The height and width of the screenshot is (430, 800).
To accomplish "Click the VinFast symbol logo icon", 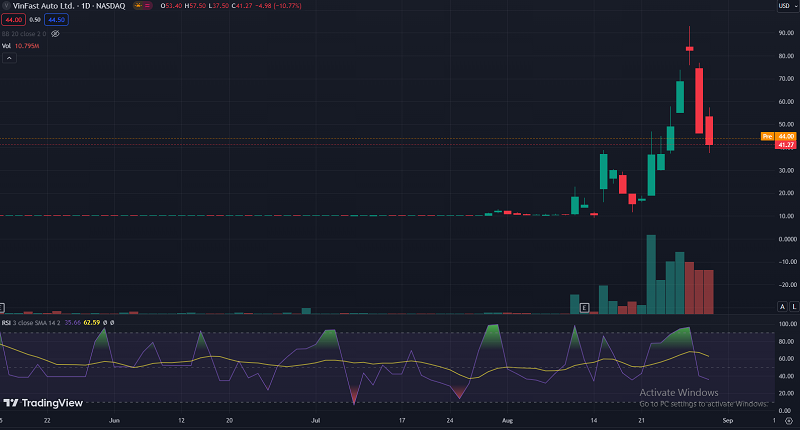I will pyautogui.click(x=7, y=5).
